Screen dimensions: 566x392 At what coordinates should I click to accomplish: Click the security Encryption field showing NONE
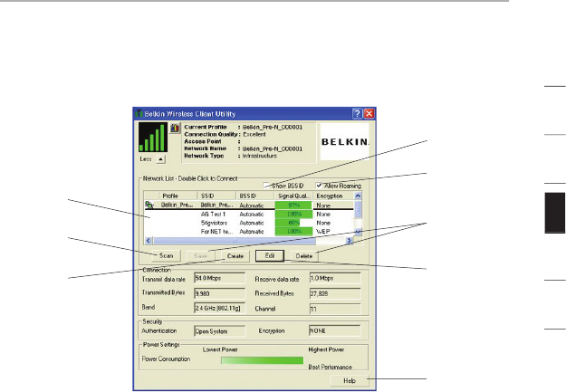pyautogui.click(x=334, y=330)
